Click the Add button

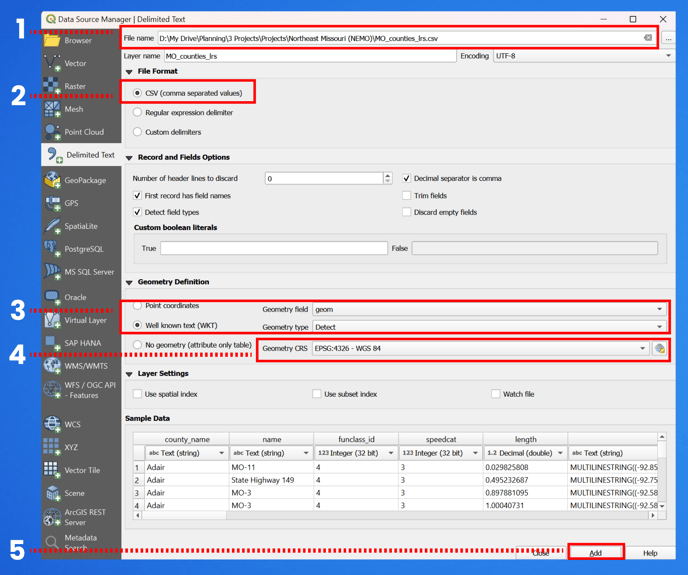click(x=596, y=552)
